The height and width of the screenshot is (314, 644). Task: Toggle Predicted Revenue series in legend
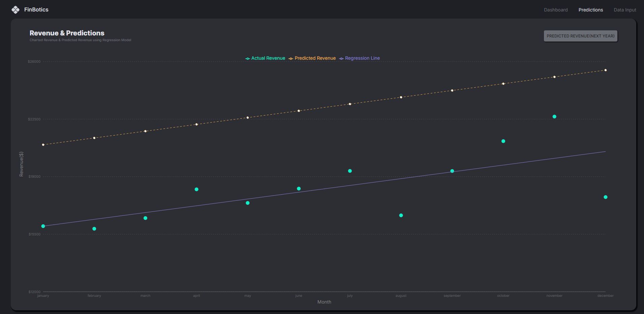tap(315, 58)
